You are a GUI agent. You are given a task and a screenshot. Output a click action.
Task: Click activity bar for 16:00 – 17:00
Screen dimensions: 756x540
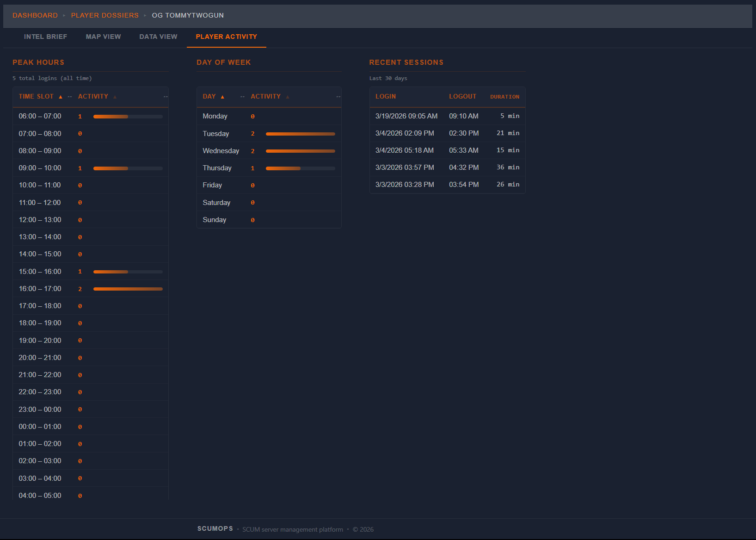point(128,289)
